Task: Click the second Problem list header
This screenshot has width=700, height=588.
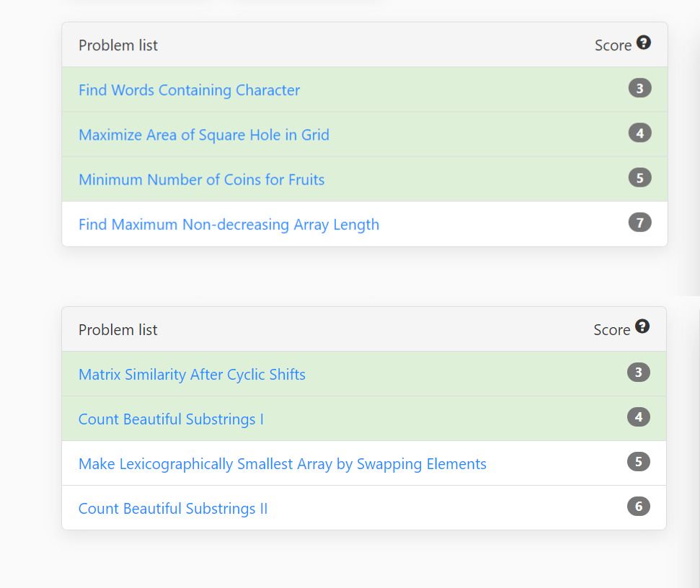Action: coord(118,330)
